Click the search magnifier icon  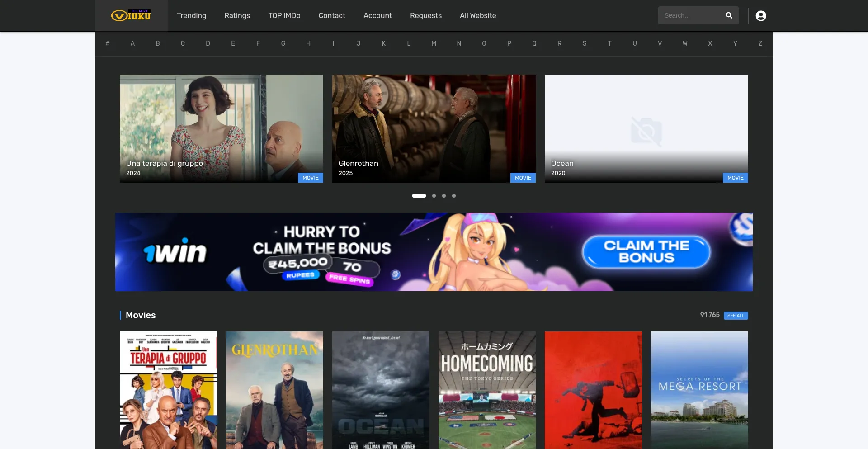pos(729,15)
